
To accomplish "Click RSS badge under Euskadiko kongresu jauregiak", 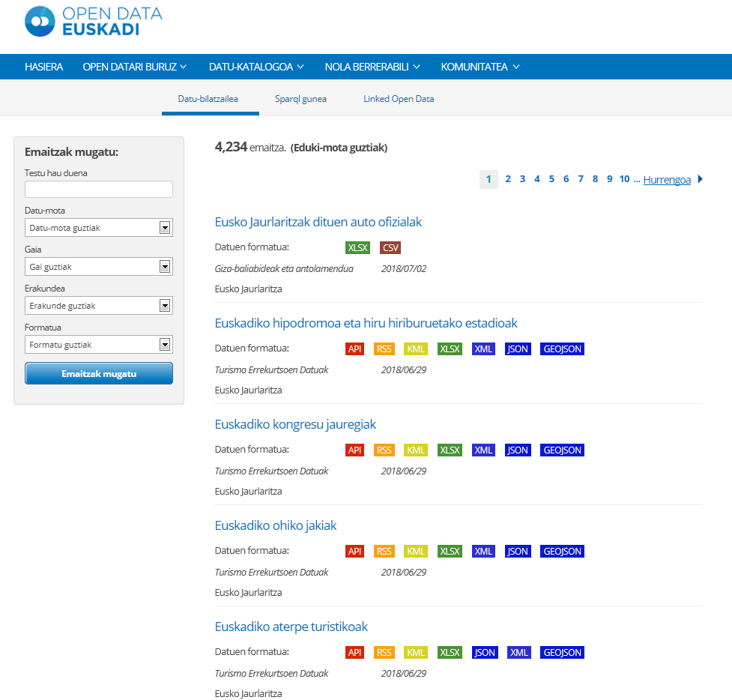I will (384, 450).
